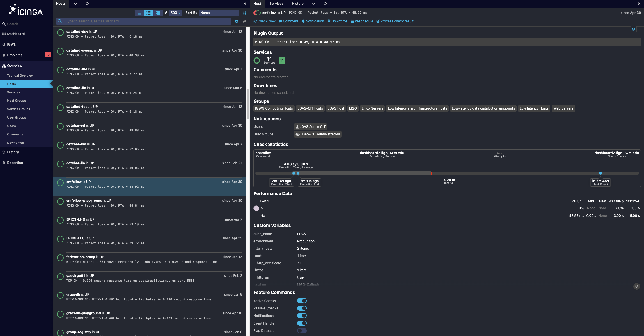The width and height of the screenshot is (644, 336).
Task: Click the Downtime action link
Action: click(x=337, y=21)
